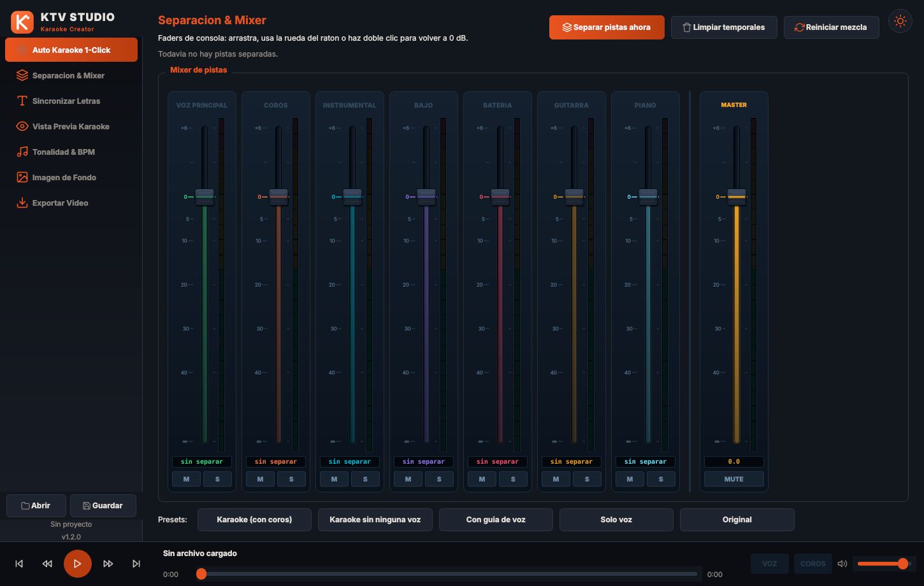Open Vista Previa Karaoke
Image resolution: width=924 pixels, height=586 pixels.
click(x=71, y=126)
